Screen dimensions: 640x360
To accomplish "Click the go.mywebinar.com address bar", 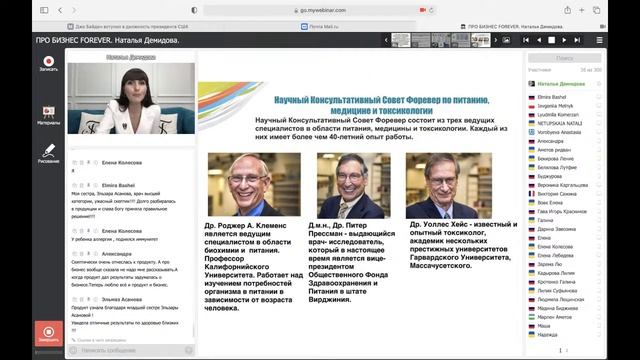I will click(320, 10).
